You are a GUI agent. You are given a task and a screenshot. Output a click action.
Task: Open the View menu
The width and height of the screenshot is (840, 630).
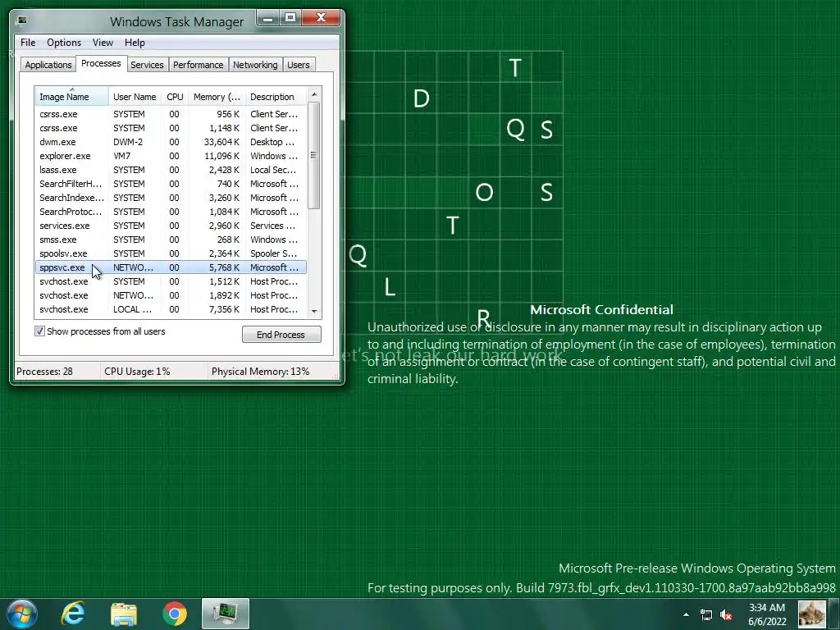click(x=103, y=43)
